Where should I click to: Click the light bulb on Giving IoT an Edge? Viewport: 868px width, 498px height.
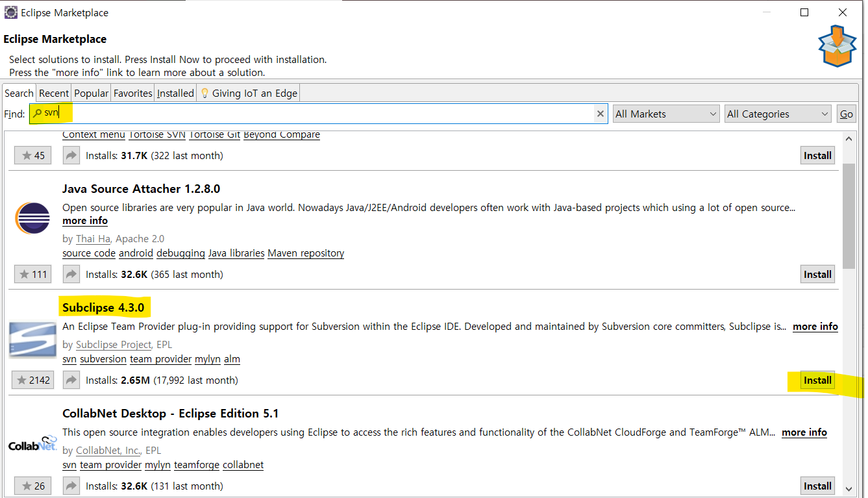pyautogui.click(x=203, y=92)
